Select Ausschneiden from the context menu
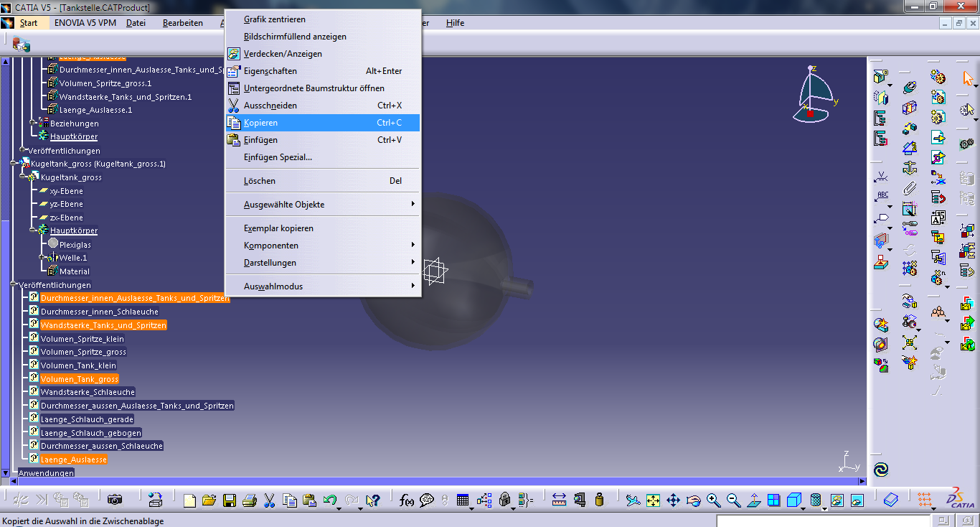980x527 pixels. pos(323,106)
